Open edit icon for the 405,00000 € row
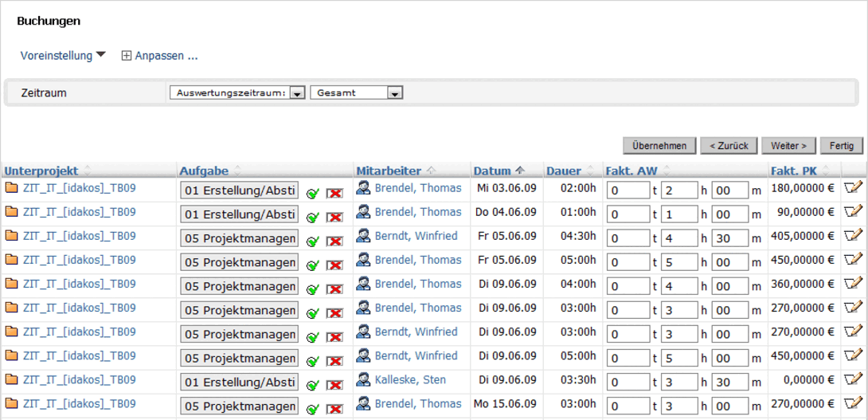Image resolution: width=868 pixels, height=420 pixels. coord(853,236)
